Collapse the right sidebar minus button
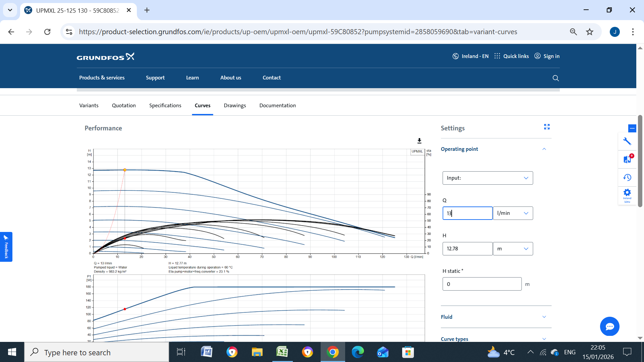644x362 pixels. [632, 128]
